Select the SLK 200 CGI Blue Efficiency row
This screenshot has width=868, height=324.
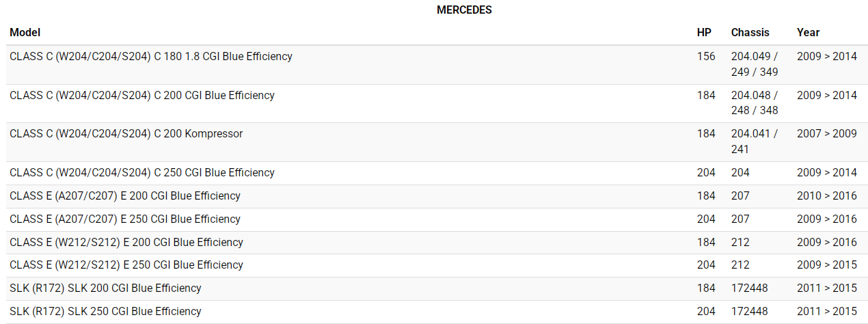[106, 288]
